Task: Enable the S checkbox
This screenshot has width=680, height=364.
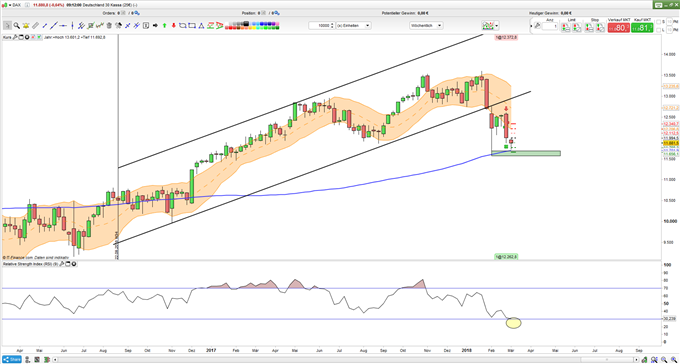Action: click(658, 22)
